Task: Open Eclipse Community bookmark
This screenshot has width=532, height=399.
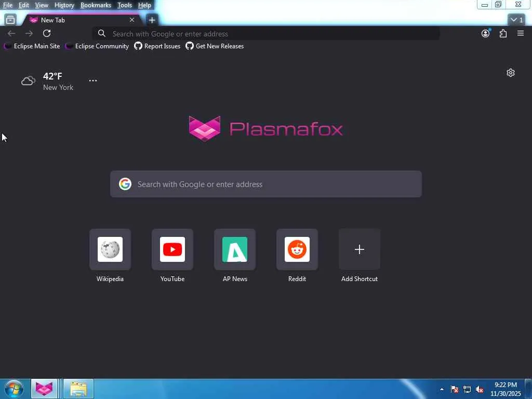Action: [x=97, y=46]
